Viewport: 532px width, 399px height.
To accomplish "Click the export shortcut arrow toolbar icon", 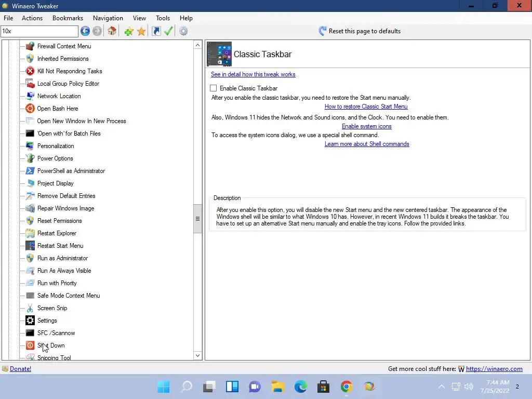I will [x=156, y=31].
